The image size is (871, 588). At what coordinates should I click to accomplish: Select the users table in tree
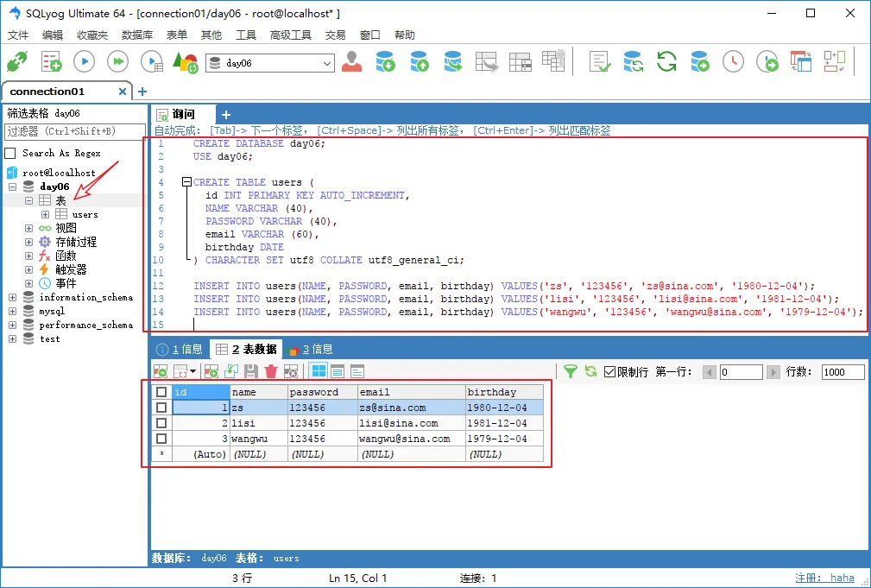click(85, 214)
